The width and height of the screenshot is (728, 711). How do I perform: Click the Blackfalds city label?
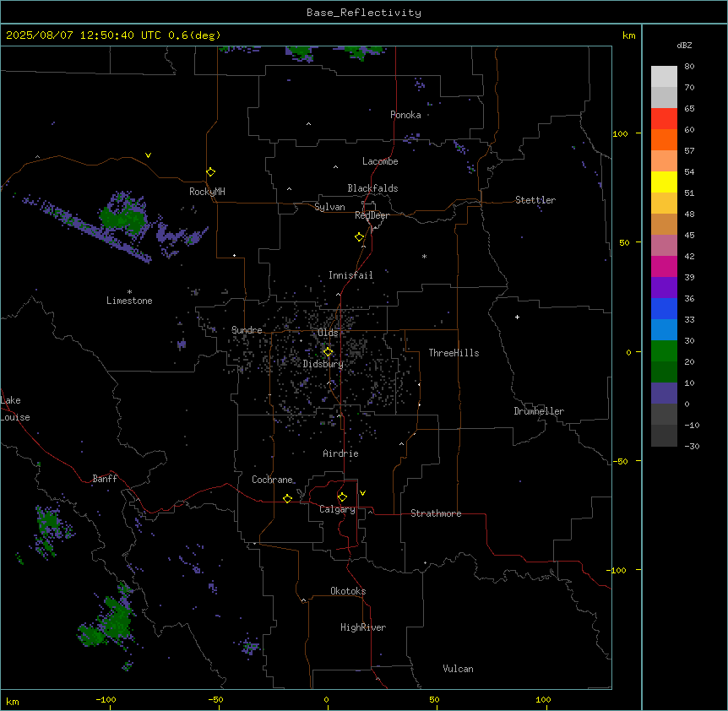click(372, 188)
